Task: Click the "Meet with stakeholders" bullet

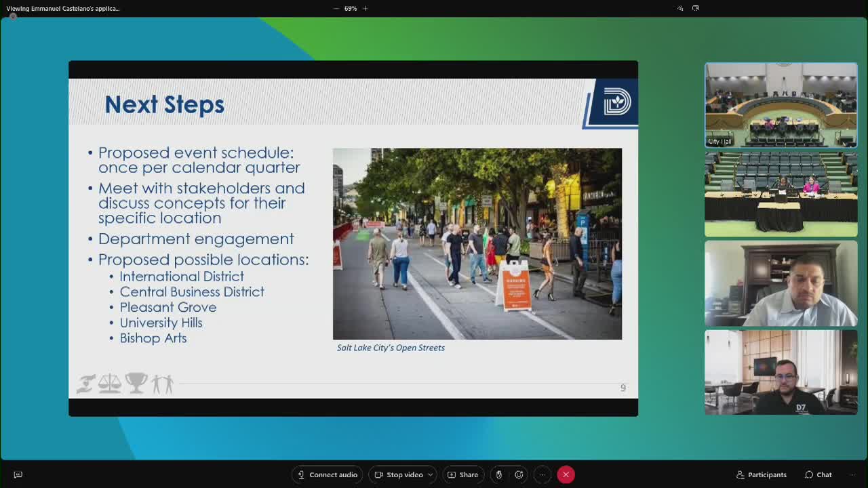Action: (201, 203)
